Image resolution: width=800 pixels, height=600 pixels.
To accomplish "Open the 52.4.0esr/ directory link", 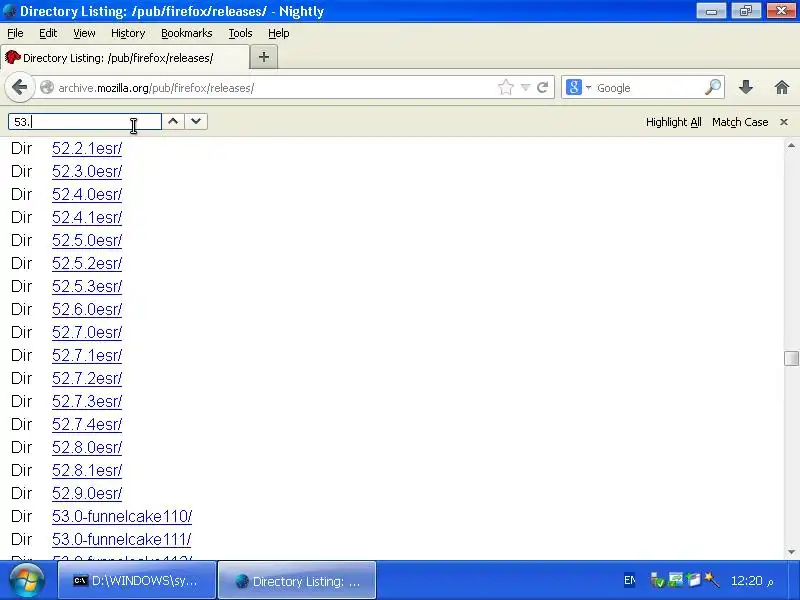I will [87, 194].
